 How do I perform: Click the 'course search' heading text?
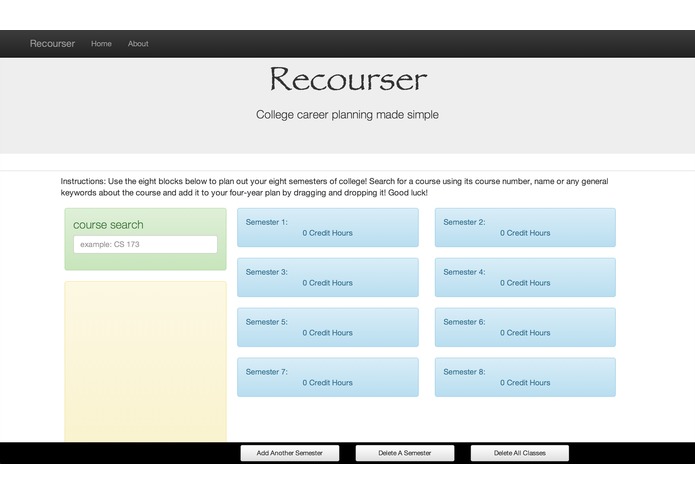click(108, 225)
